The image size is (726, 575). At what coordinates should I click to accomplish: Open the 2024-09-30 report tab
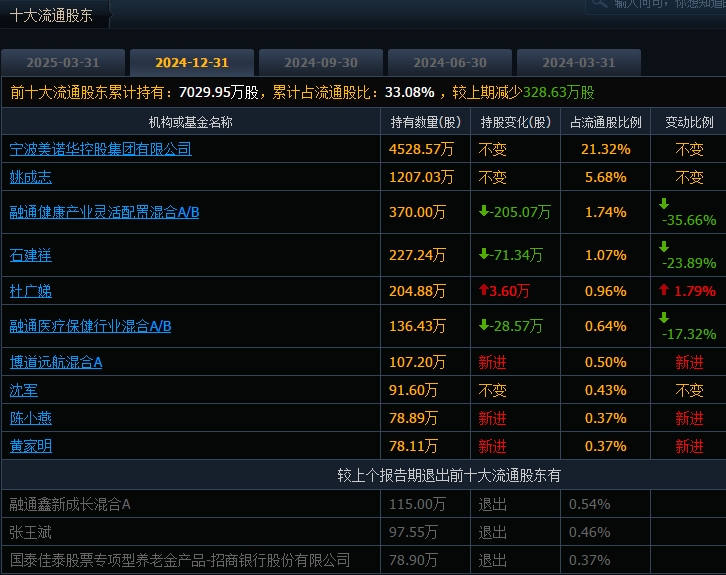[x=321, y=62]
